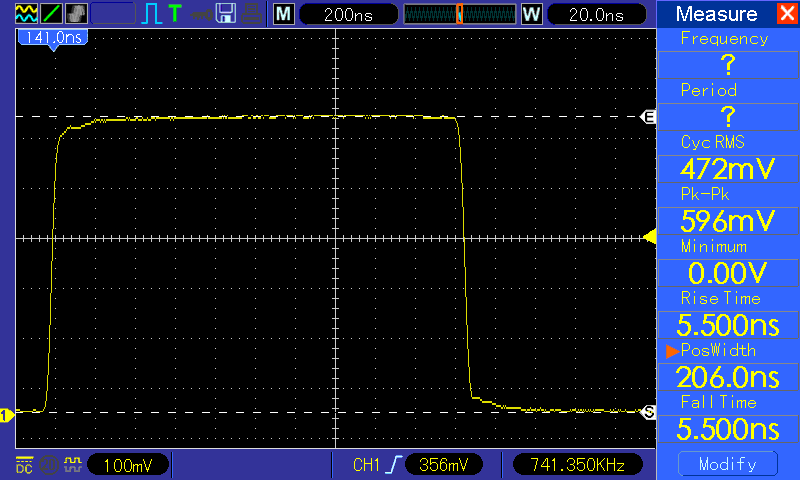
Task: Close the Measure panel with the X
Action: tap(788, 13)
